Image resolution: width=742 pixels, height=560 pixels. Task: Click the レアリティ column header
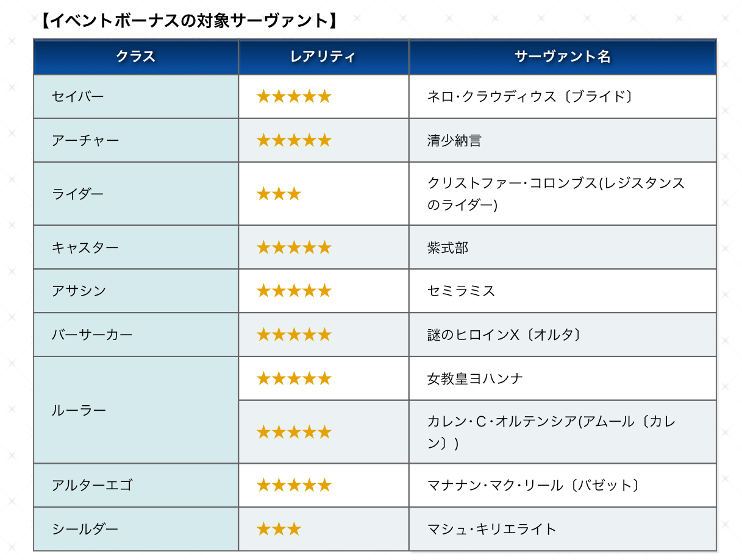pos(323,57)
